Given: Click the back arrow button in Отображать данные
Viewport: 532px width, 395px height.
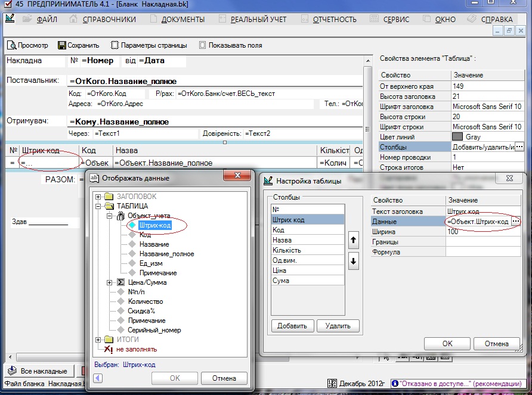Looking at the screenshot, I should point(98,378).
